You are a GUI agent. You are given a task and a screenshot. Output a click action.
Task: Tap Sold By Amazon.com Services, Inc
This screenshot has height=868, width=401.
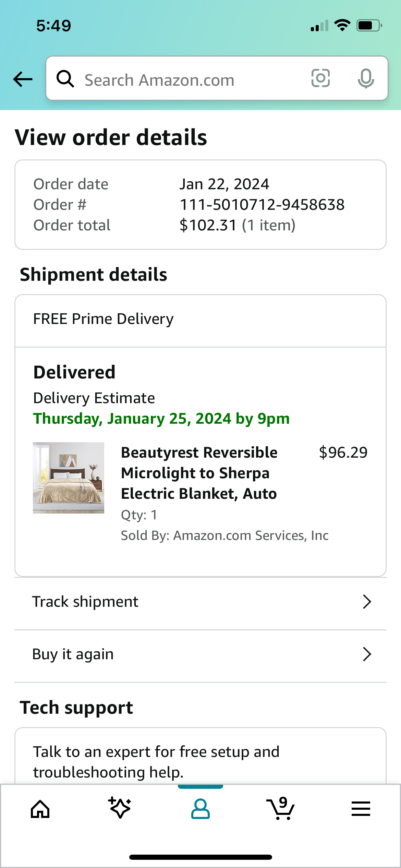coord(224,535)
